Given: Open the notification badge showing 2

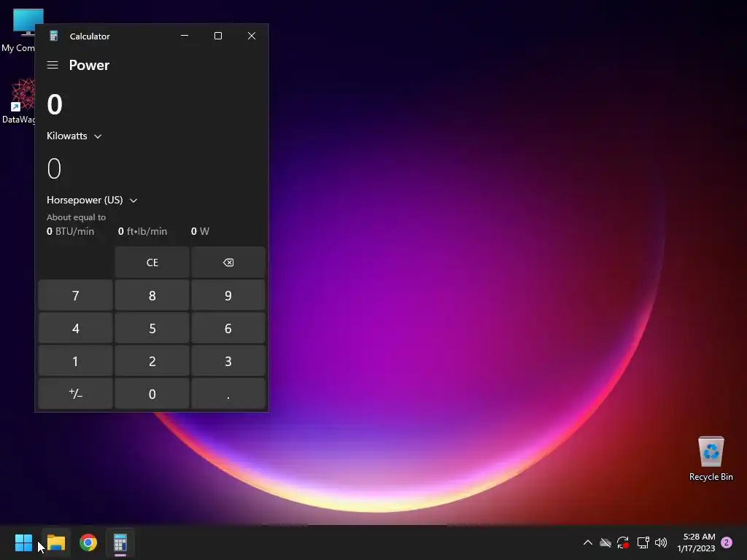Looking at the screenshot, I should 727,542.
